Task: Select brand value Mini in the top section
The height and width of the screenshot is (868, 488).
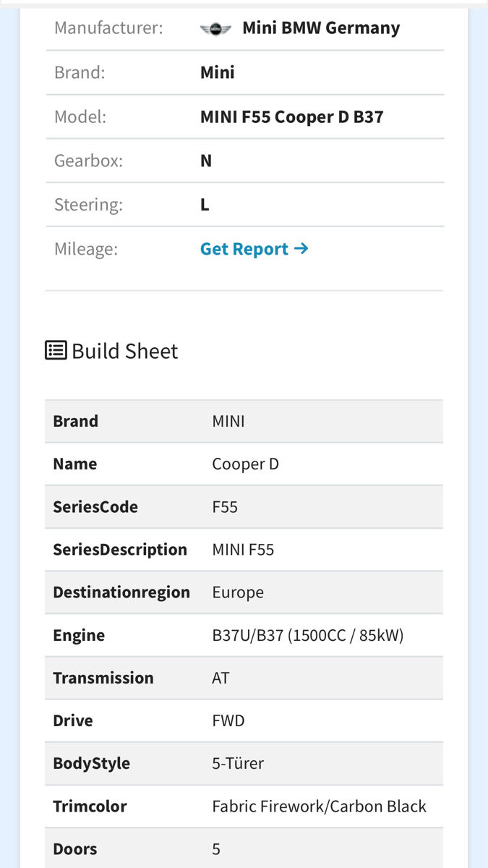Action: (x=218, y=72)
